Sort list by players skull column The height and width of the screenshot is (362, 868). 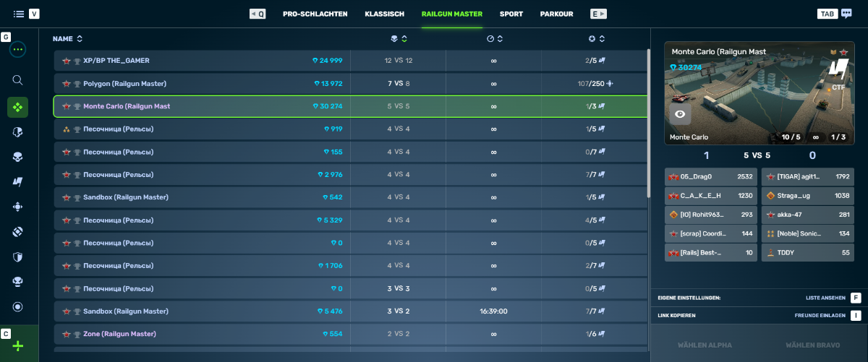pos(399,38)
